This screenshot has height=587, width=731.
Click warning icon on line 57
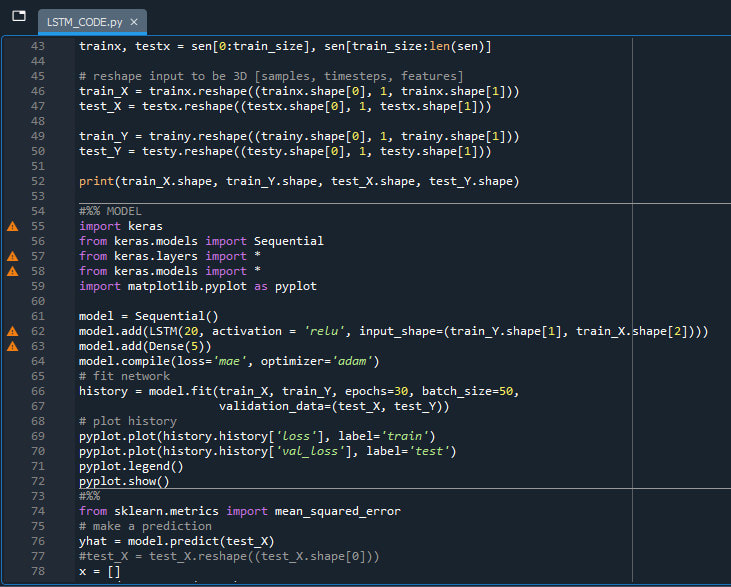13,256
